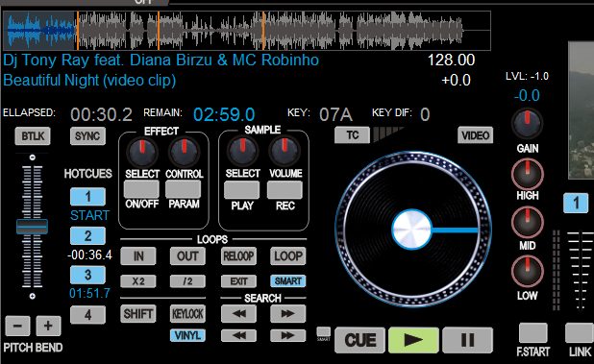Click the pitch bend minus button
Viewport: 594px width, 364px height.
click(18, 326)
